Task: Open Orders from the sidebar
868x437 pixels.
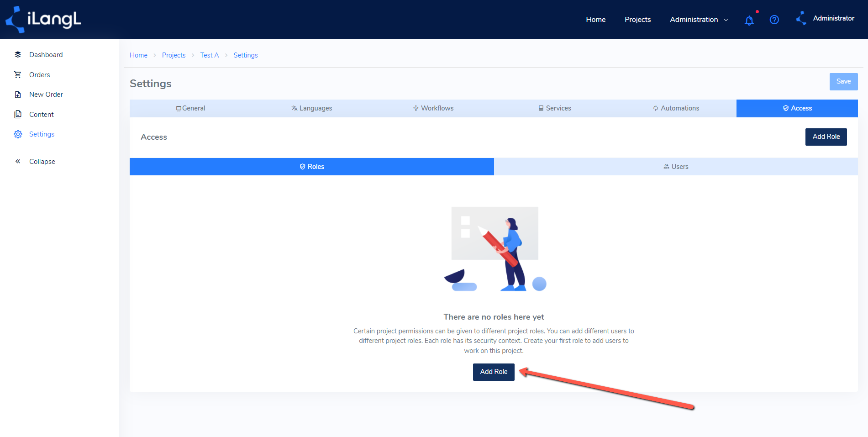Action: 39,75
